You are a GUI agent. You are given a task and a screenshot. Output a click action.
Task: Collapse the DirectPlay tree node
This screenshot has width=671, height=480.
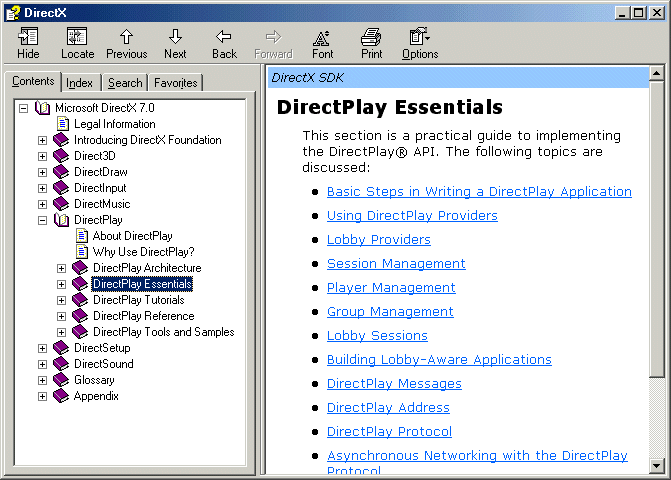42,220
